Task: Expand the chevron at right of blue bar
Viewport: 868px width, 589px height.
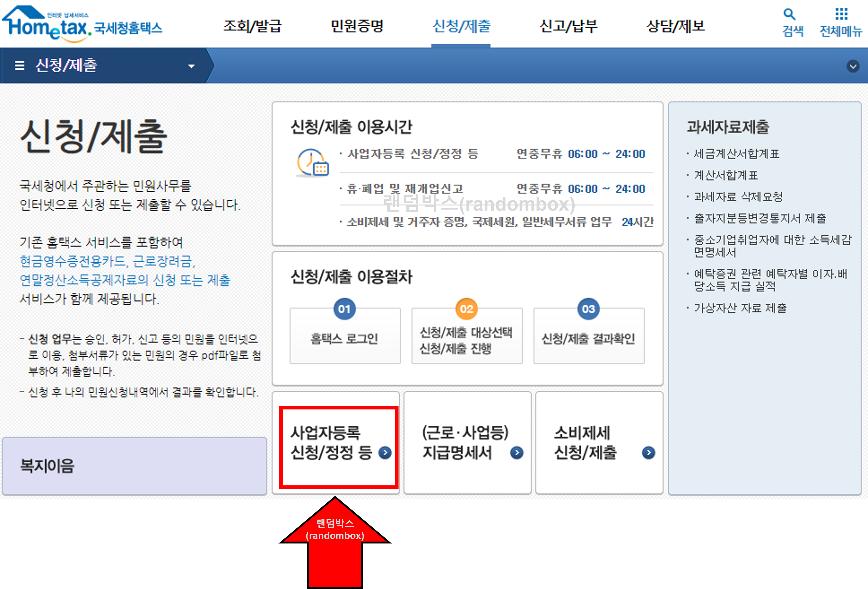Action: coord(853,67)
